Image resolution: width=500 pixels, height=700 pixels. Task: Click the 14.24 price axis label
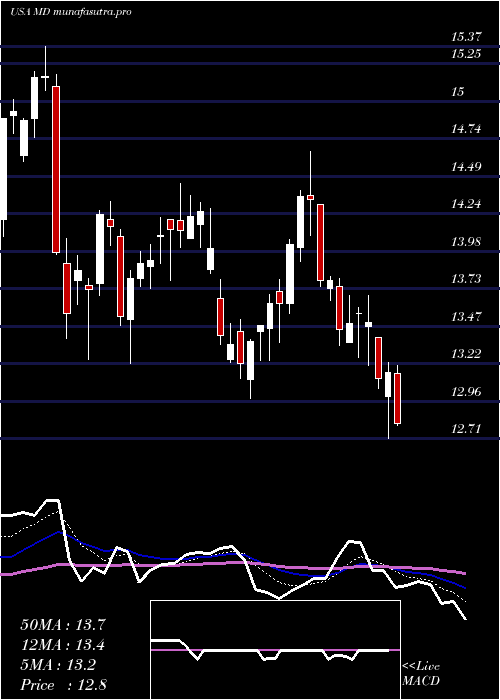466,204
